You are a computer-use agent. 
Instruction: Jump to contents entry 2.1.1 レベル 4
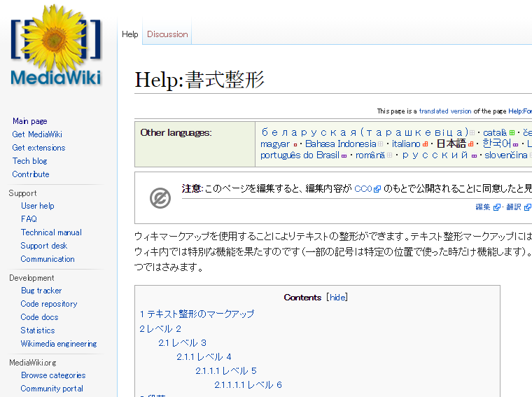pyautogui.click(x=204, y=357)
